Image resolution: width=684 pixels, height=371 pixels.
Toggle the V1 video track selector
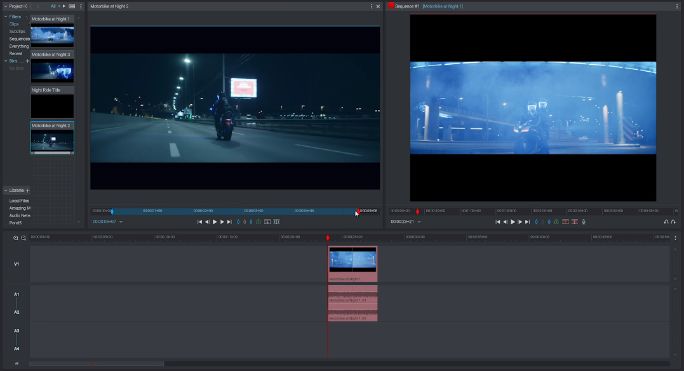pyautogui.click(x=17, y=264)
